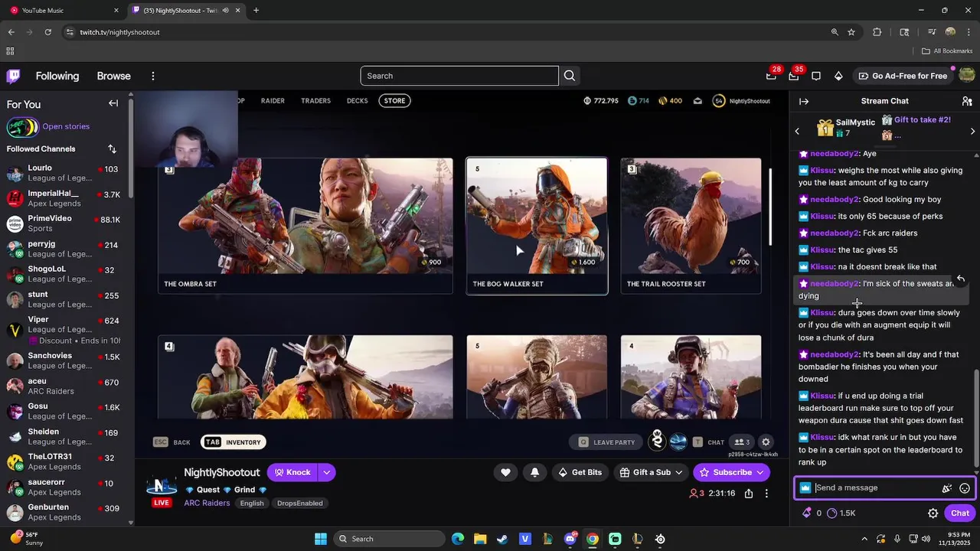Click the chat identity crown badge
The height and width of the screenshot is (551, 980).
tap(805, 488)
